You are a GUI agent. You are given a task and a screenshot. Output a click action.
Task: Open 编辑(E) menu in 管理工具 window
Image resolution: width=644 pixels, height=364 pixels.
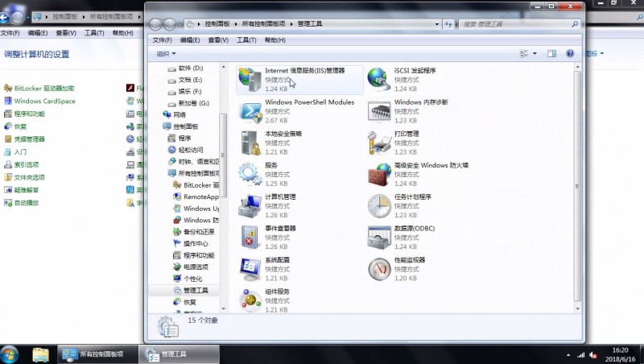(190, 39)
